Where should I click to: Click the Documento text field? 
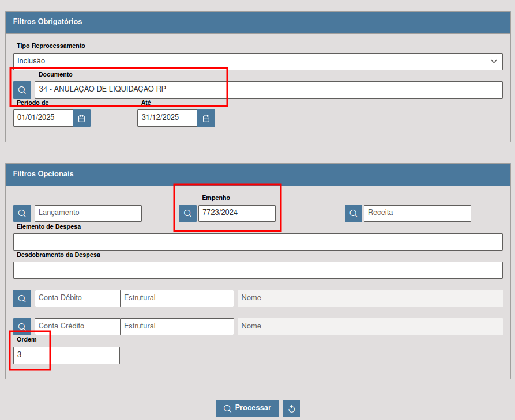(x=268, y=90)
